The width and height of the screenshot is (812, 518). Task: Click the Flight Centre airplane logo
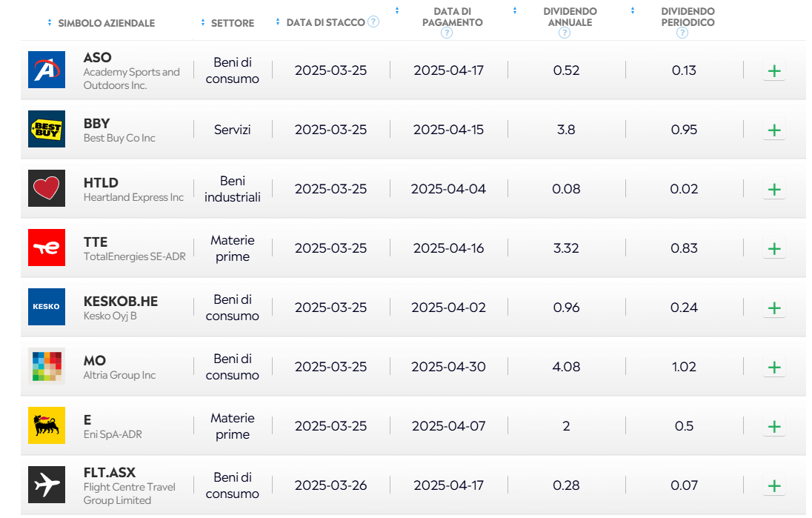47,485
